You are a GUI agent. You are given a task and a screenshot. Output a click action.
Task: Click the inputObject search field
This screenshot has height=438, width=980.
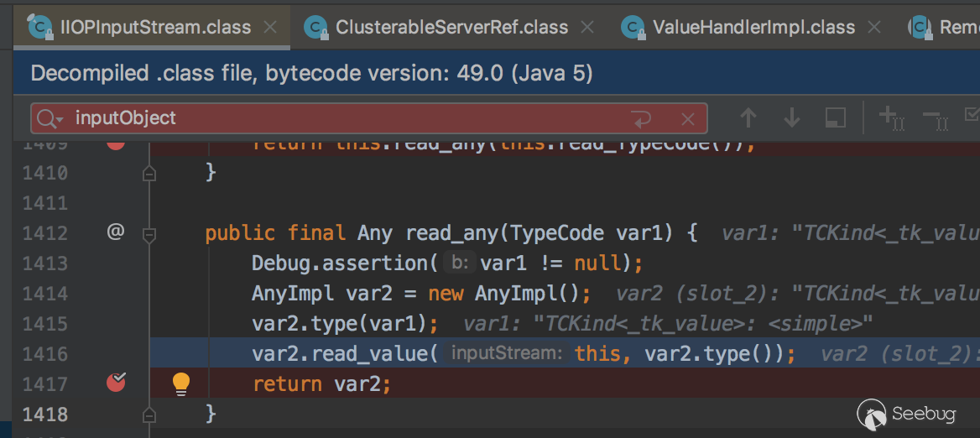pyautogui.click(x=336, y=119)
